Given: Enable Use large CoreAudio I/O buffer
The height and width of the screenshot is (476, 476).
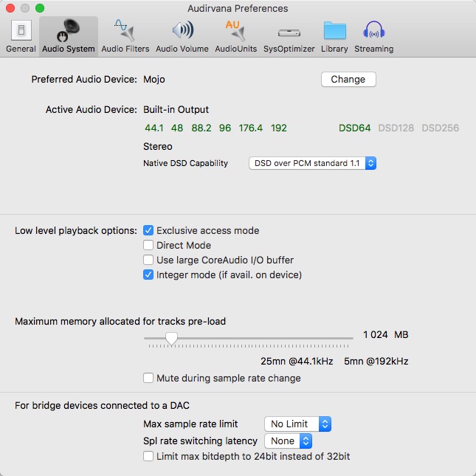Looking at the screenshot, I should click(x=148, y=260).
